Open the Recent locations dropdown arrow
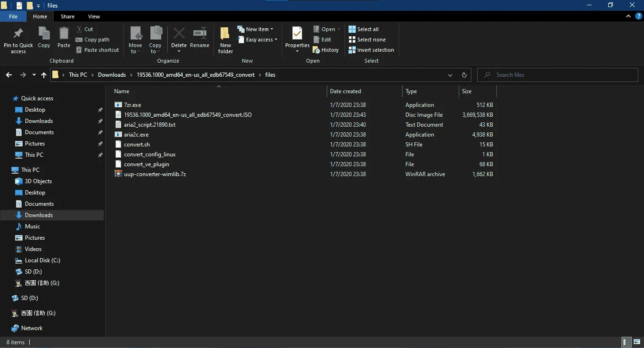The height and width of the screenshot is (348, 644). tap(34, 75)
